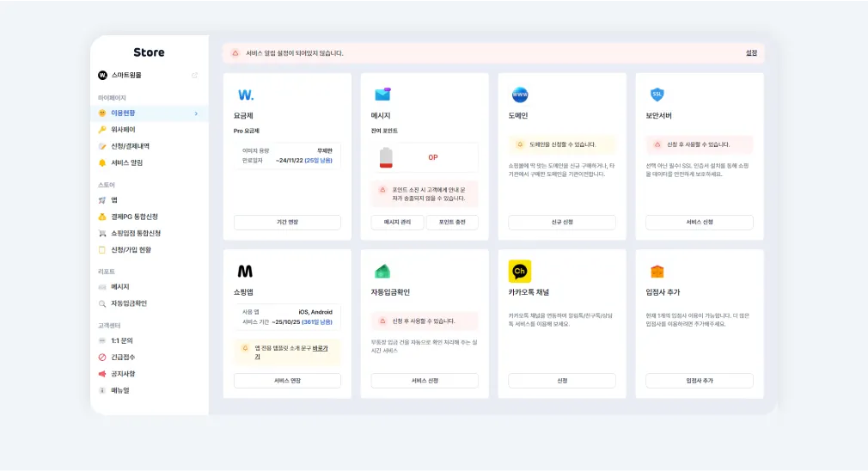868x471 pixels.
Task: Click the envelope icon beside 메시지 report
Action: (102, 287)
